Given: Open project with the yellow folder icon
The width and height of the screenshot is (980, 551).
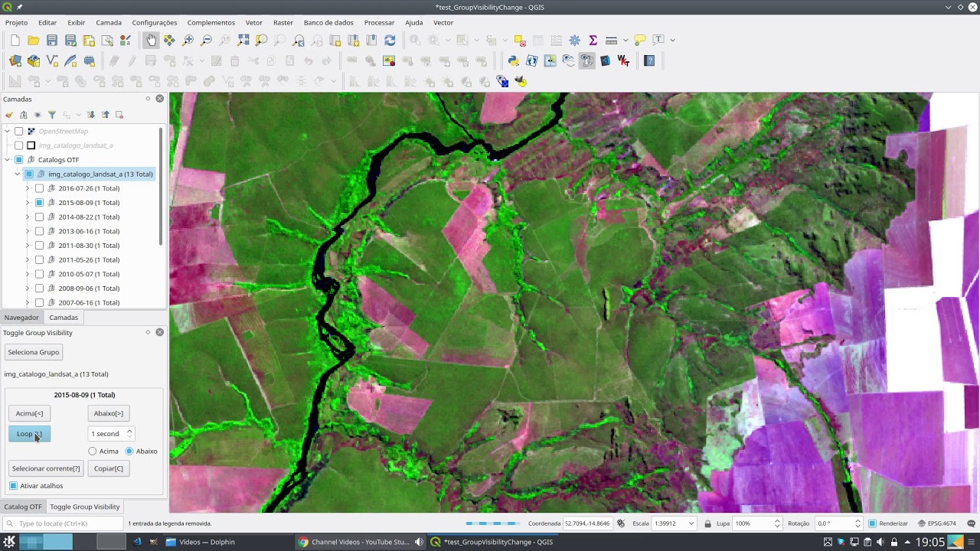Looking at the screenshot, I should tap(34, 40).
